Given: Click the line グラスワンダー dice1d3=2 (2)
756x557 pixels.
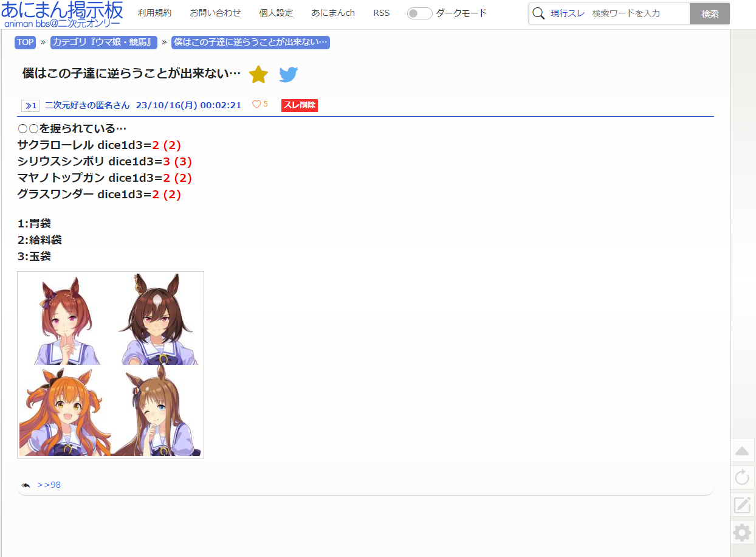Looking at the screenshot, I should coord(100,195).
